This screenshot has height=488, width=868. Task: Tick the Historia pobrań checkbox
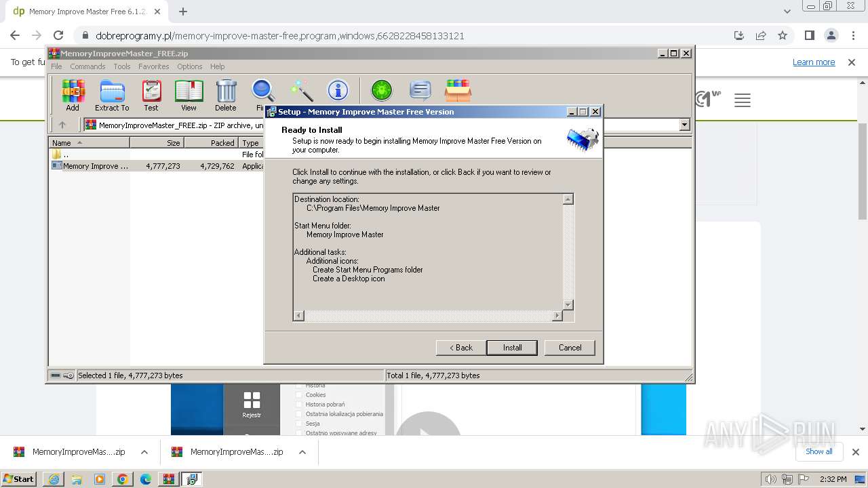click(298, 405)
